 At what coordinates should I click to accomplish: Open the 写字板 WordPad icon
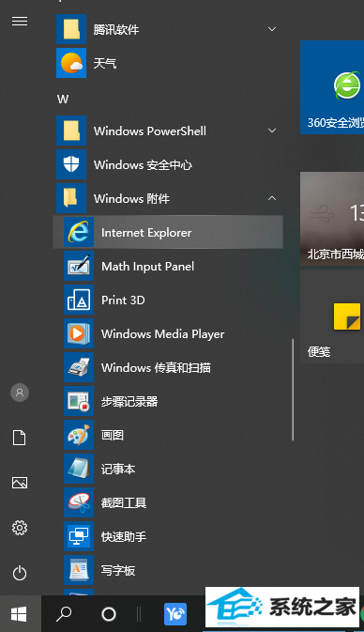pos(79,571)
